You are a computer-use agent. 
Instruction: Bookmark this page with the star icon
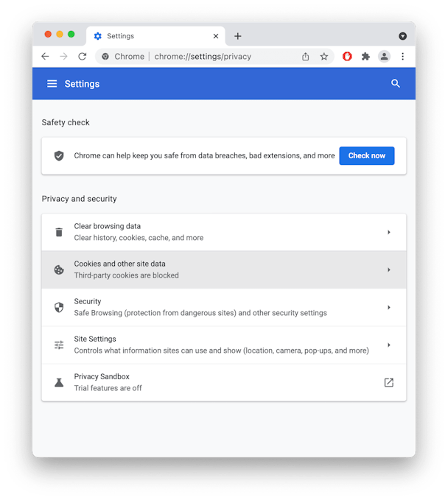coord(324,57)
